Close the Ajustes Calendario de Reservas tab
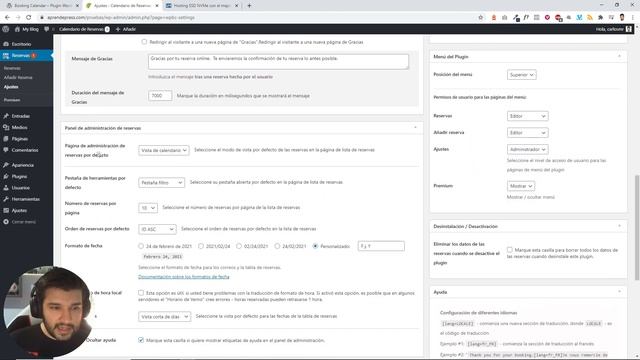Image resolution: width=640 pixels, height=360 pixels. 157,6
